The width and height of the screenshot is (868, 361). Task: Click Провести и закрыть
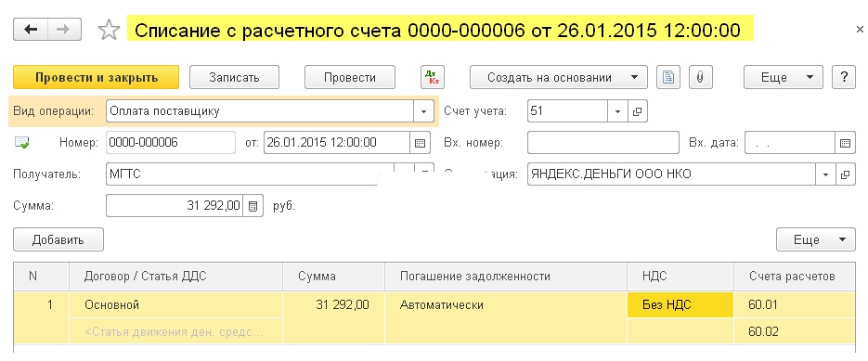coord(97,78)
